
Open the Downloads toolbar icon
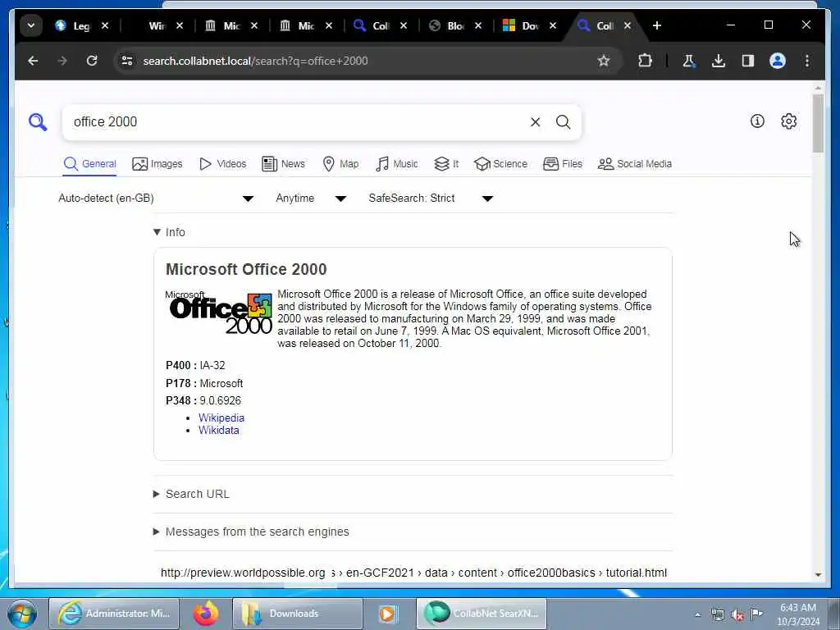pyautogui.click(x=719, y=61)
